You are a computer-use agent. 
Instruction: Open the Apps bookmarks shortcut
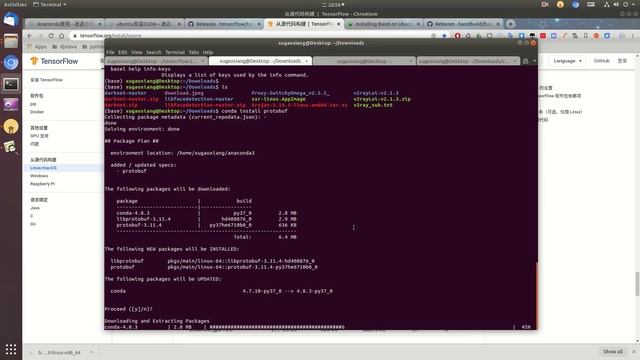pyautogui.click(x=37, y=47)
